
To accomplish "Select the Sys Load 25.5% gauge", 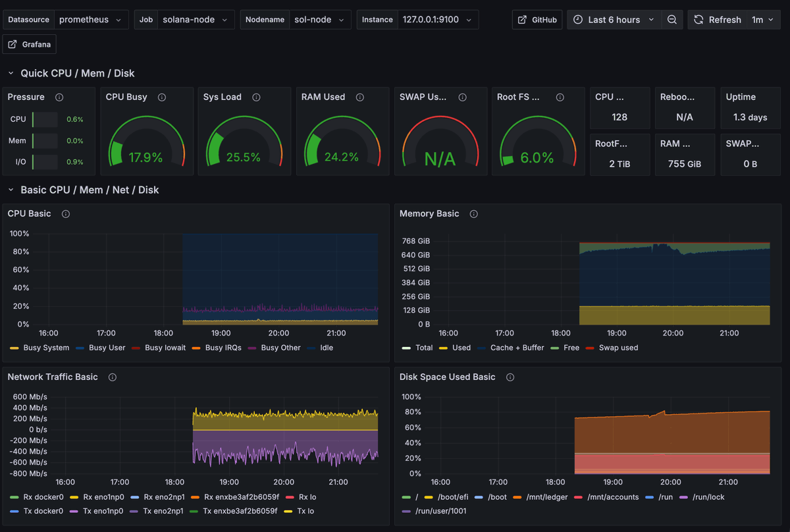I will tap(244, 140).
